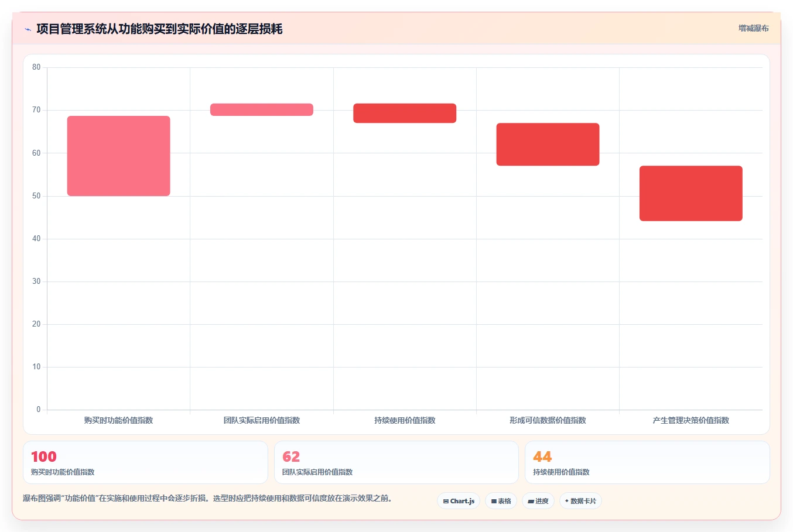The image size is (793, 532).
Task: Click the y-axis tick label 10
Action: [x=36, y=367]
